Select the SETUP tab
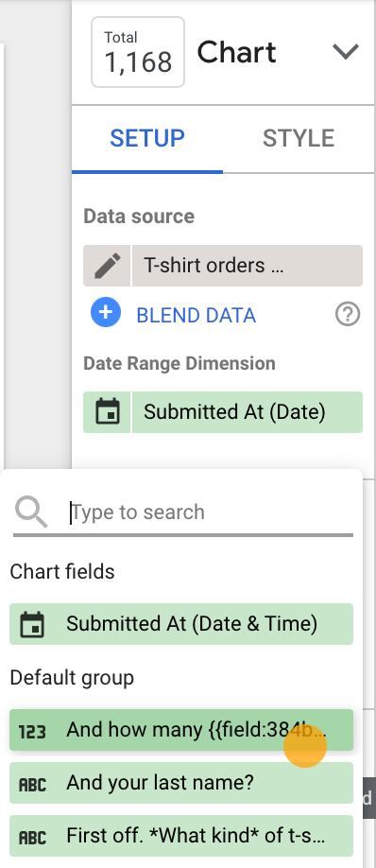Viewport: 376px width, 868px height. pos(147,138)
